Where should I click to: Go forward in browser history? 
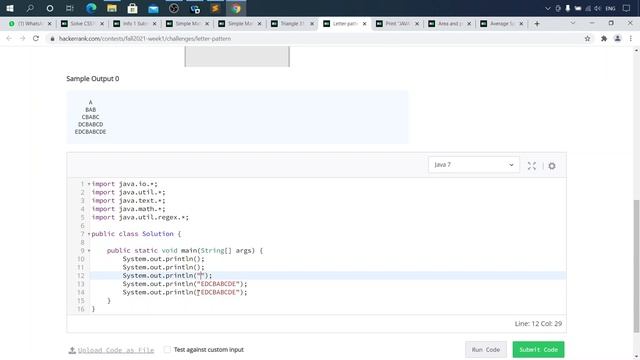point(22,38)
